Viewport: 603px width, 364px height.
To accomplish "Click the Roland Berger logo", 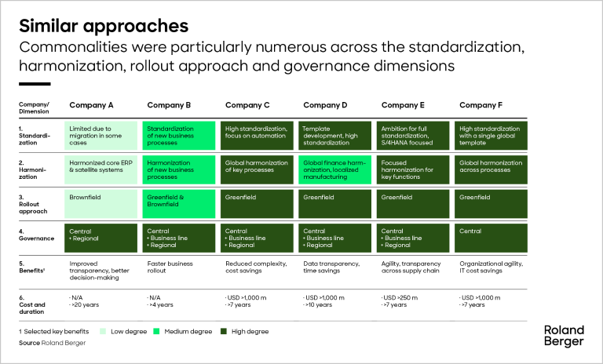I will (563, 336).
